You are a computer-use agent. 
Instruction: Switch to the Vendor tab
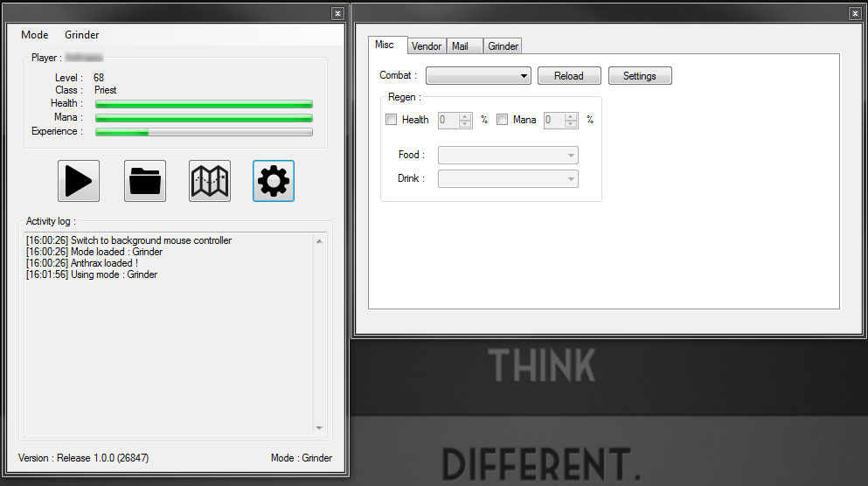[427, 46]
